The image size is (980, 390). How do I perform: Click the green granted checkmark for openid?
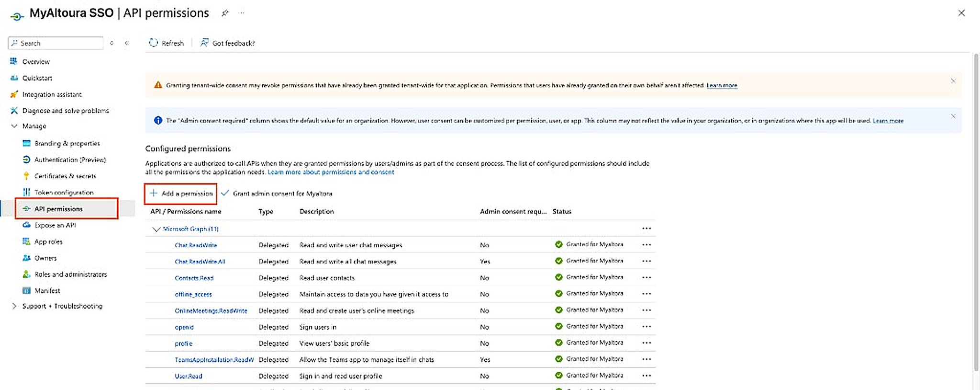tap(558, 326)
